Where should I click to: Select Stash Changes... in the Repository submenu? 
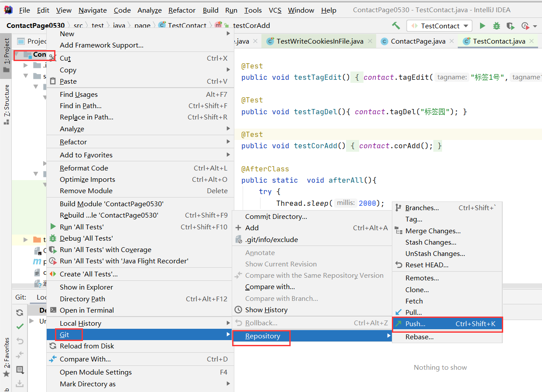447,242
